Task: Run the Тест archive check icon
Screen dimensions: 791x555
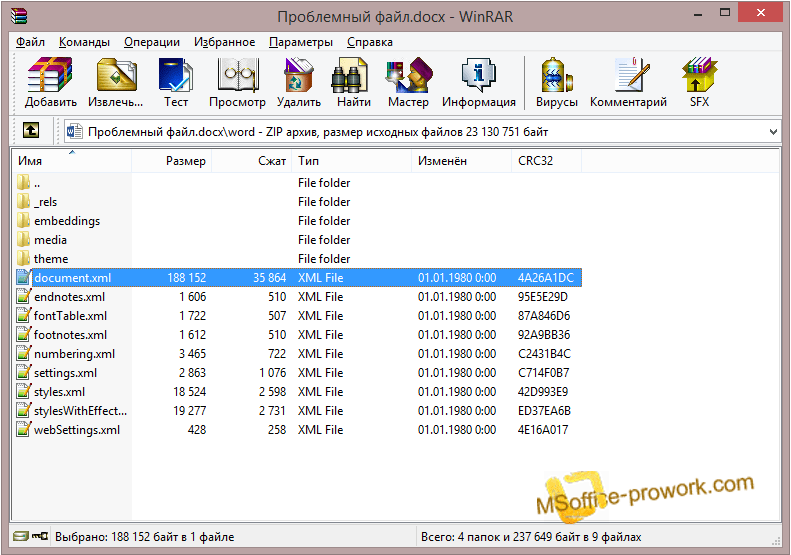Action: (176, 75)
